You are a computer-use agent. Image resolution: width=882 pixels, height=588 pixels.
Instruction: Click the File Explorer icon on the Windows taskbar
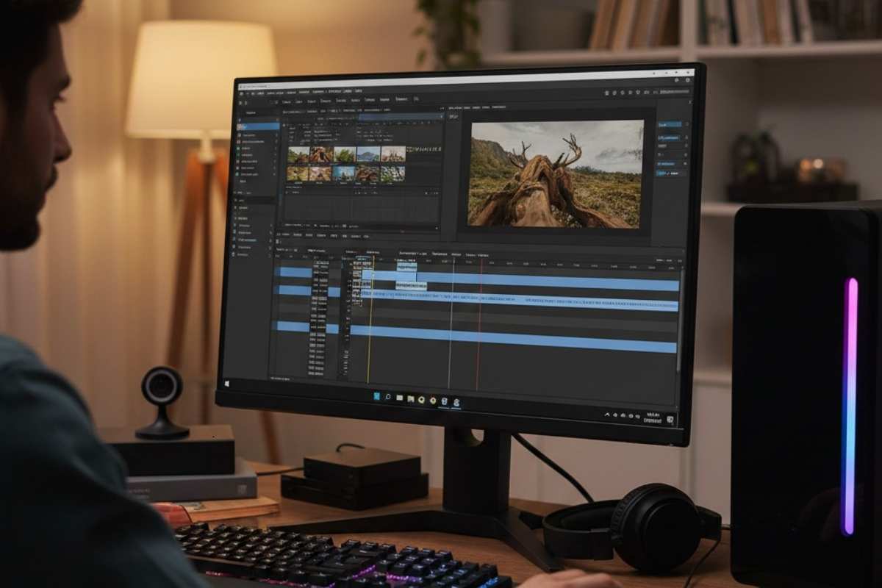pos(401,402)
